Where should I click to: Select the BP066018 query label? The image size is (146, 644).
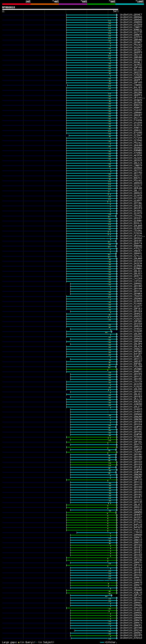click(8, 8)
